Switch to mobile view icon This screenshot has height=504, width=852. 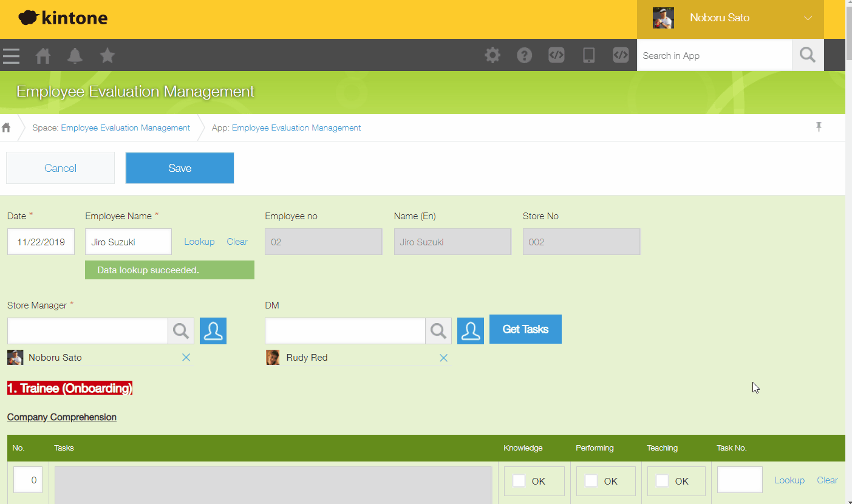tap(588, 55)
